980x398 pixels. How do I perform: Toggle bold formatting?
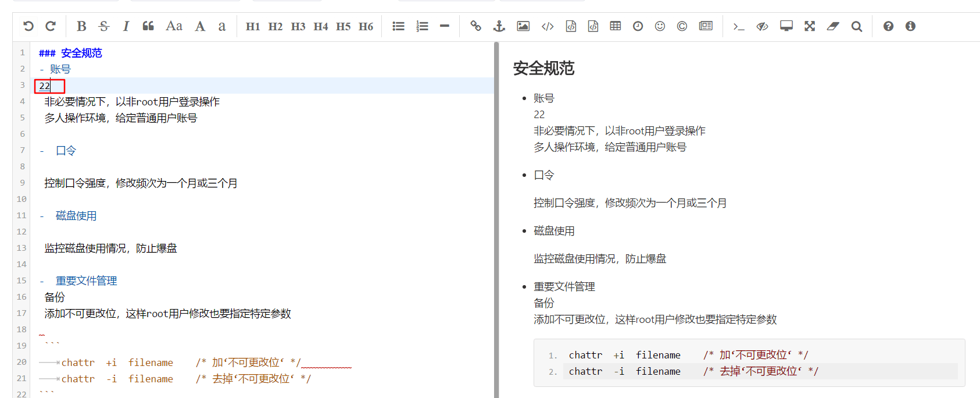(81, 26)
